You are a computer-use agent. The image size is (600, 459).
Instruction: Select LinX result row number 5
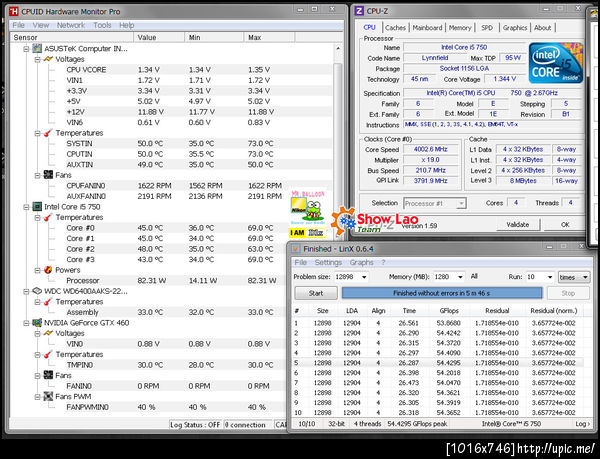pyautogui.click(x=438, y=363)
